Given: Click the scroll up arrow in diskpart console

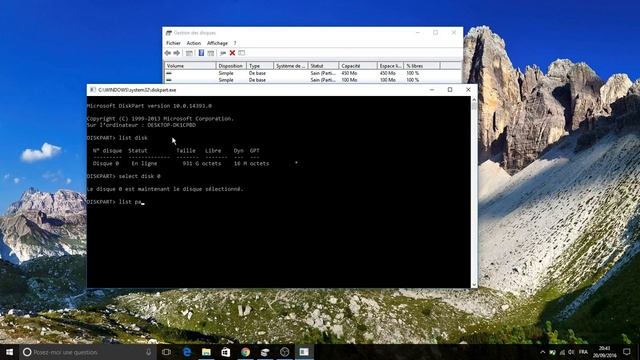Looking at the screenshot, I should pos(474,99).
